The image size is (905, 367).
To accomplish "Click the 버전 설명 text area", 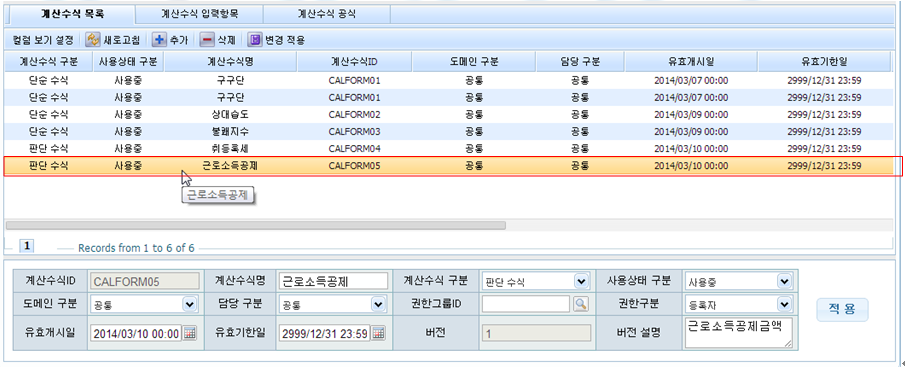I will point(739,332).
